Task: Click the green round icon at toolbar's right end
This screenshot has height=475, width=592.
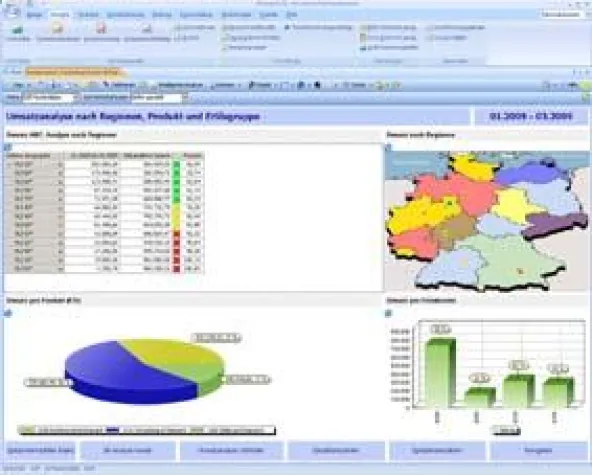Action: 586,85
